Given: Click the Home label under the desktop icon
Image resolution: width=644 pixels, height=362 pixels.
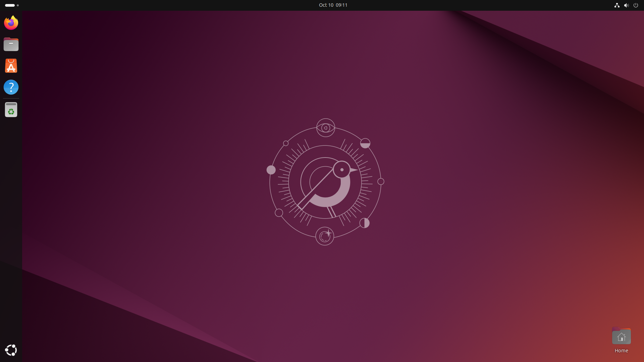Looking at the screenshot, I should coord(621,351).
